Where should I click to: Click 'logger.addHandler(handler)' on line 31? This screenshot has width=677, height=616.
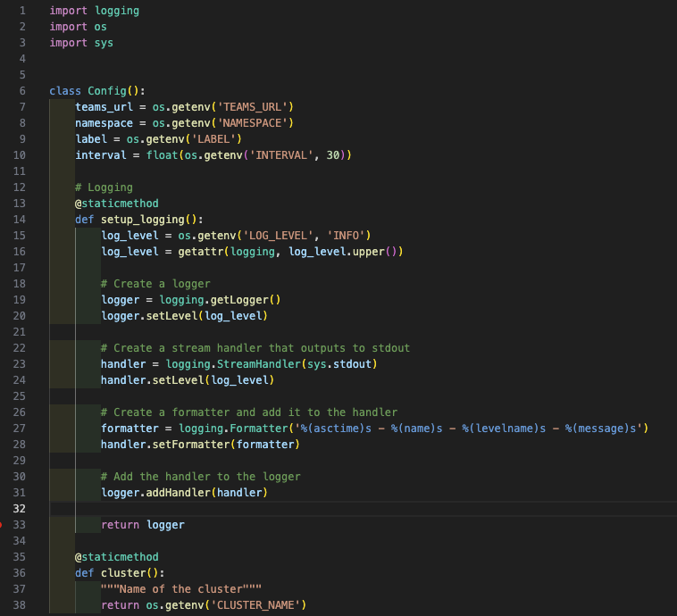point(184,493)
